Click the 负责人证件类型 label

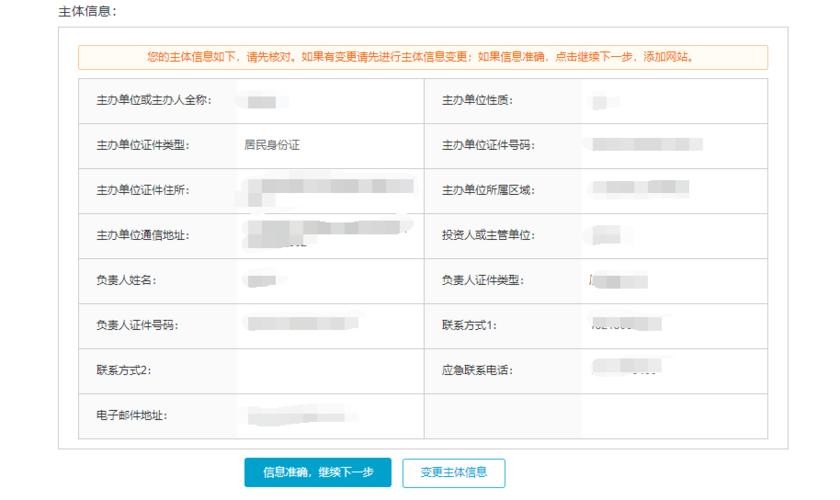[483, 280]
